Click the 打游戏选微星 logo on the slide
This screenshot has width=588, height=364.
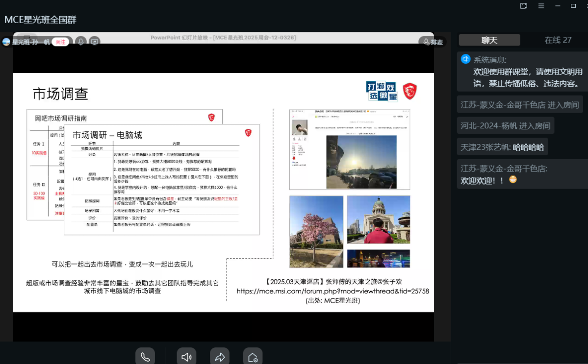tap(382, 91)
